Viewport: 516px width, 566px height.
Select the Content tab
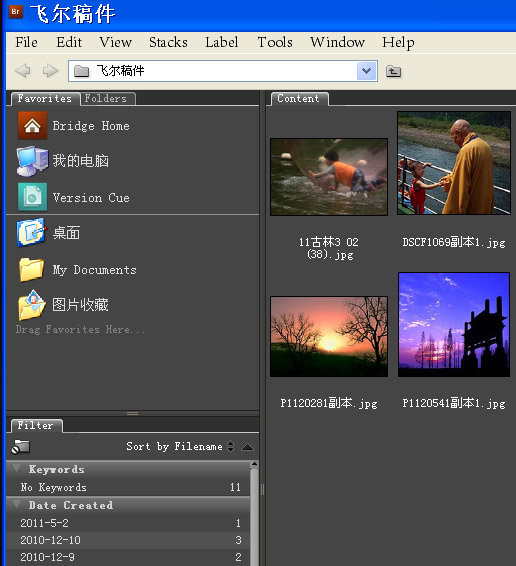point(299,99)
